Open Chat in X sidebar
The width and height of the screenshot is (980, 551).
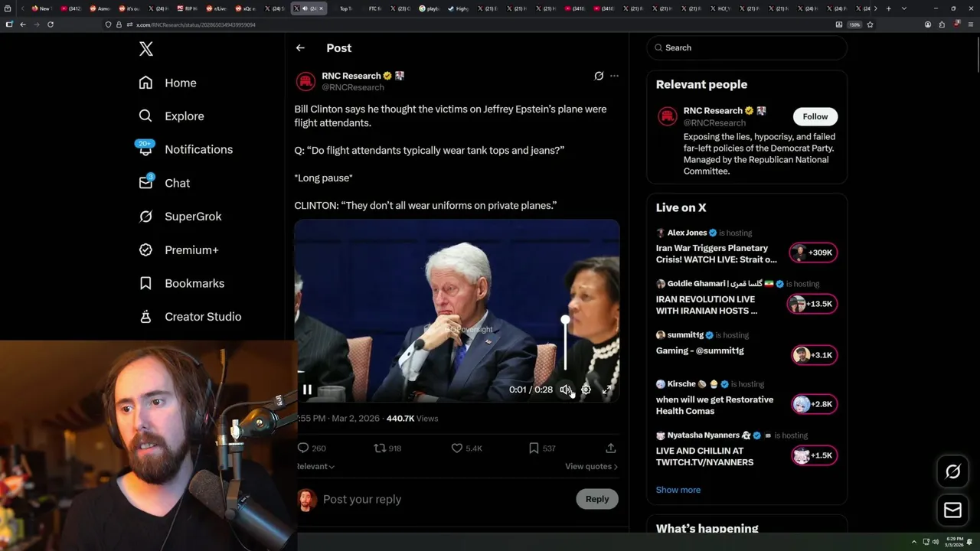point(164,183)
